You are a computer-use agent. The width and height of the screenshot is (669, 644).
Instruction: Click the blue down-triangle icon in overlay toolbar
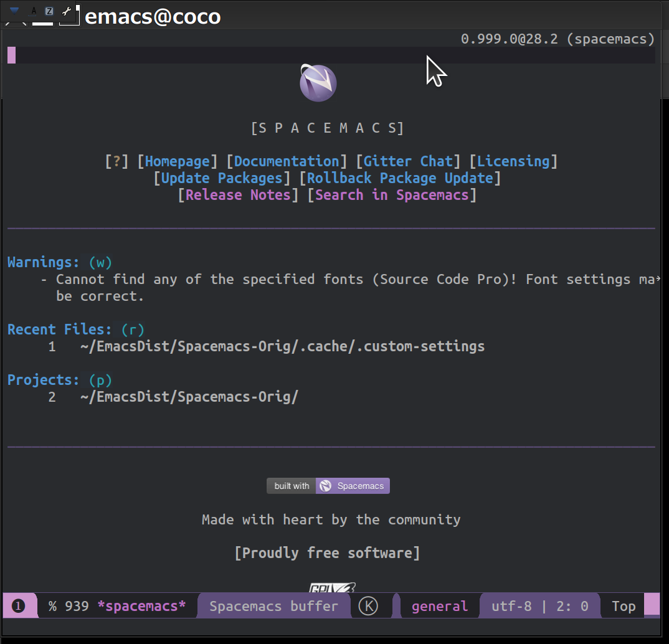pos(14,11)
